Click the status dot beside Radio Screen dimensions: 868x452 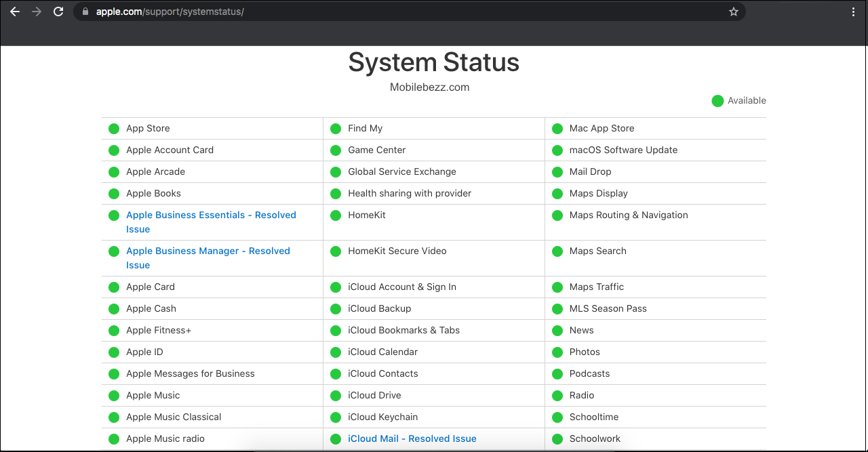(x=557, y=396)
